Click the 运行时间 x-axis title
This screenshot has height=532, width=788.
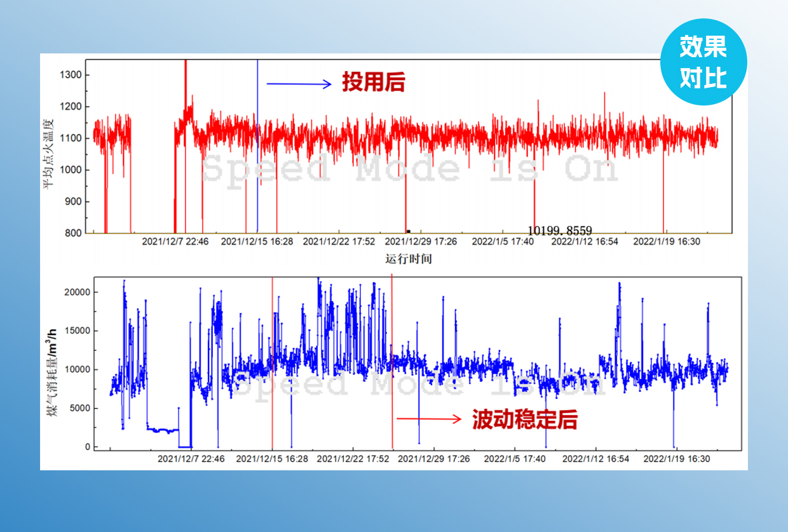coord(408,259)
